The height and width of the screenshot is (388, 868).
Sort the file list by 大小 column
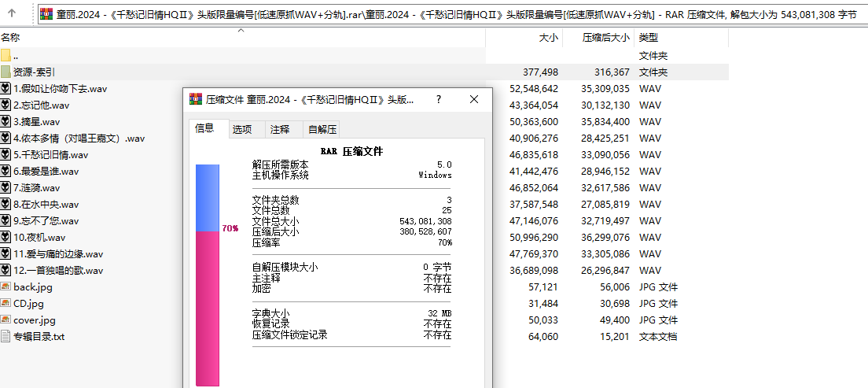pos(548,38)
